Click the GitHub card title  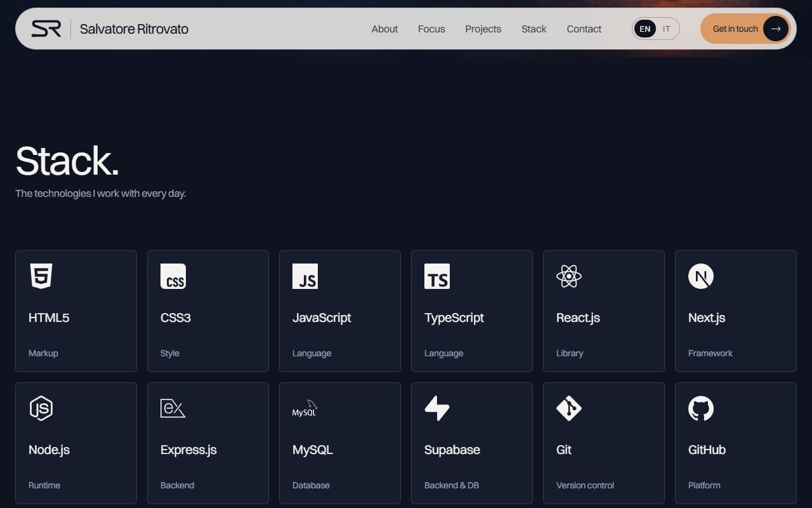coord(707,450)
